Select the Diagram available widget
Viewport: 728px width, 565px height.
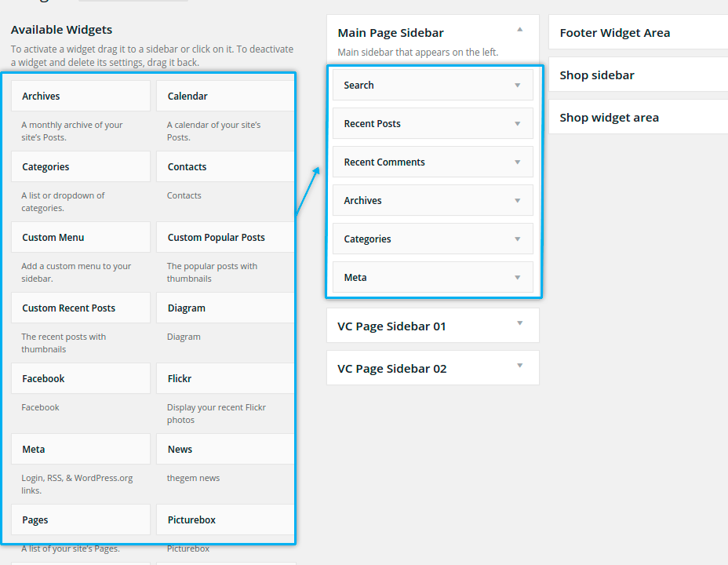pyautogui.click(x=224, y=308)
